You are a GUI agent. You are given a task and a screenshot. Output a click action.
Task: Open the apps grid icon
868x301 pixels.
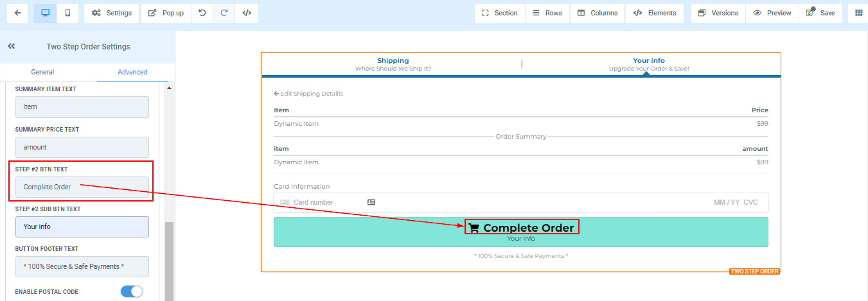coord(858,13)
